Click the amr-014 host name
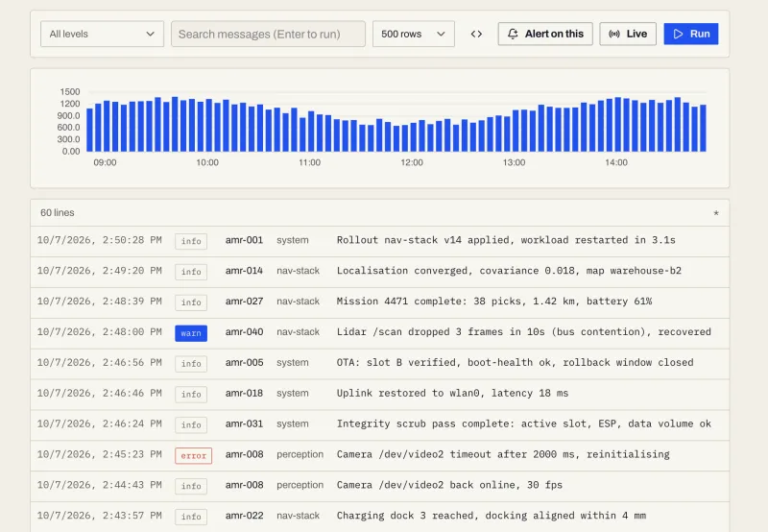 pyautogui.click(x=244, y=271)
